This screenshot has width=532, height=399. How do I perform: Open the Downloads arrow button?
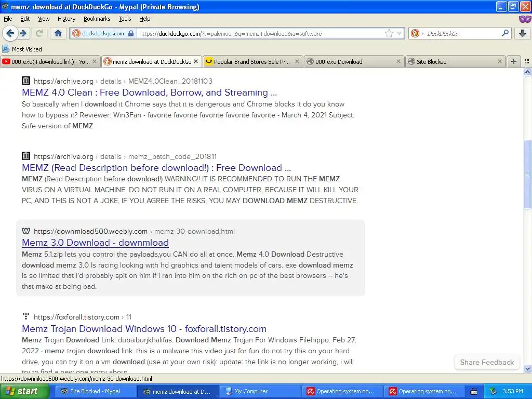click(x=523, y=33)
